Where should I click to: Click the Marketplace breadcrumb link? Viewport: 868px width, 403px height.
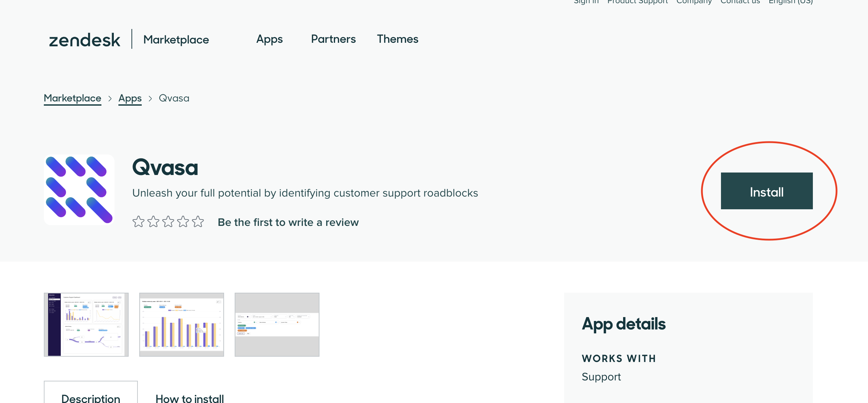[x=72, y=98]
